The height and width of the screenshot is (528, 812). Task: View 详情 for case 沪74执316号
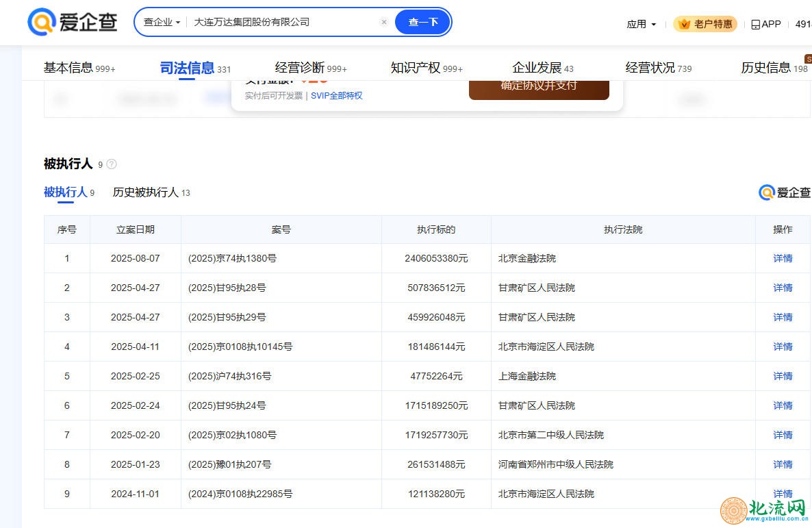783,376
